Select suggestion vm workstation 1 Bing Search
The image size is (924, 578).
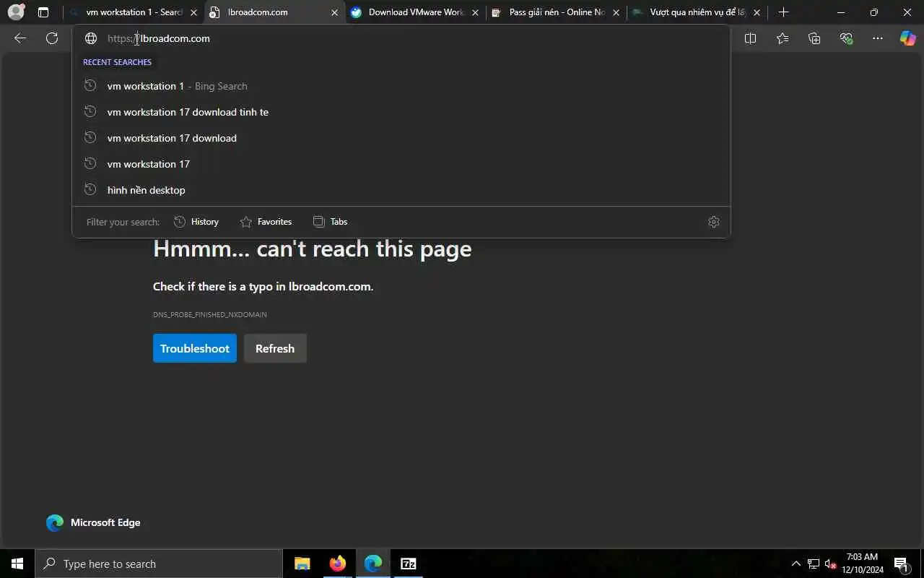[x=401, y=86]
